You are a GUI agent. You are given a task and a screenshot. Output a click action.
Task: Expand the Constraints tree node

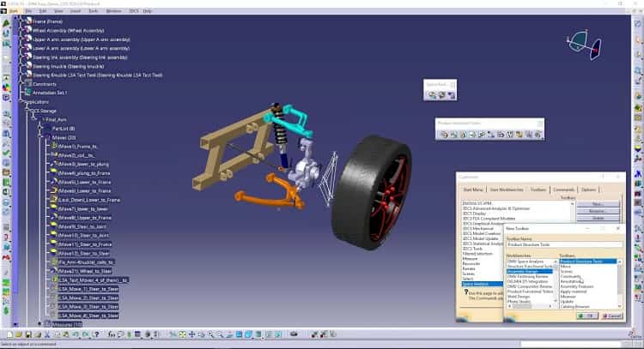[21, 84]
